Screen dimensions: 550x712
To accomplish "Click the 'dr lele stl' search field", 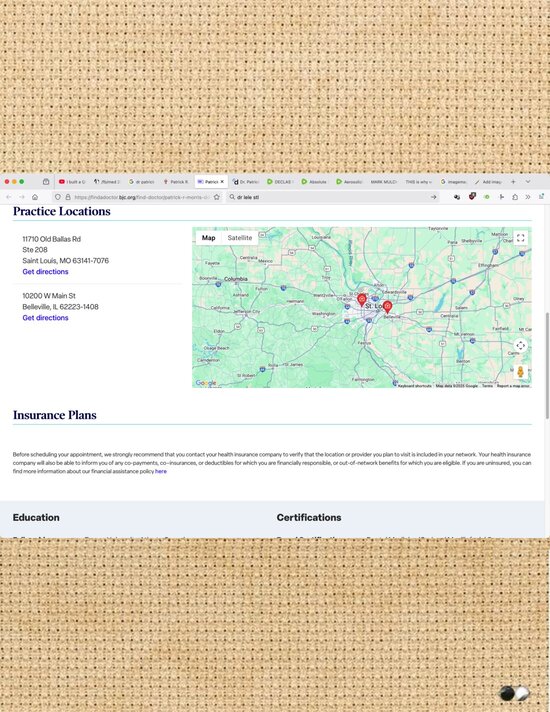I will [332, 197].
